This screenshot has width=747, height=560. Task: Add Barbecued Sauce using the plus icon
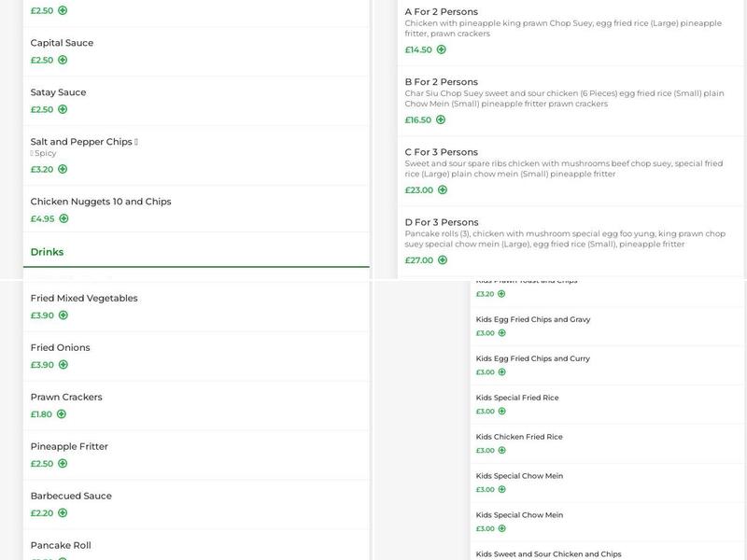[63, 512]
